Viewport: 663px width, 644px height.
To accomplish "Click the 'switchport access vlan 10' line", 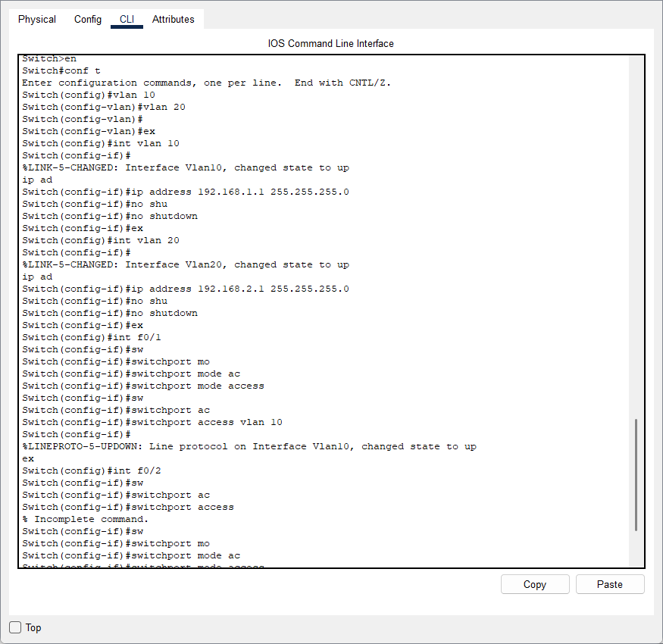I will (x=152, y=422).
